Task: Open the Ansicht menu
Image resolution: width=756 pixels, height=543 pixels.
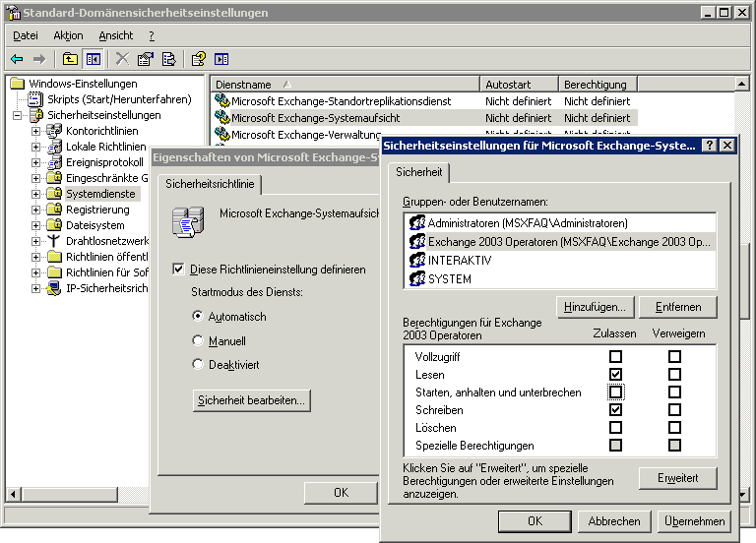Action: tap(116, 35)
